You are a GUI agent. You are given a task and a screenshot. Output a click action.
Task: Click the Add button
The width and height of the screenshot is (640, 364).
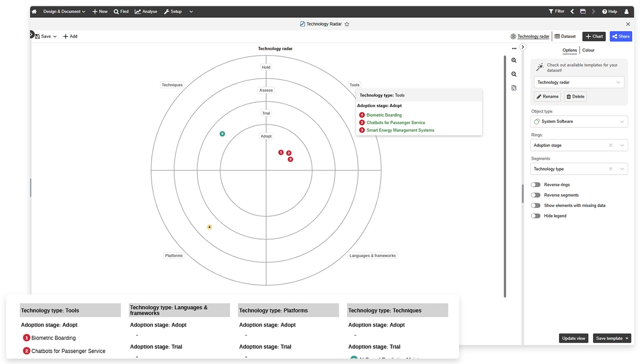pyautogui.click(x=70, y=36)
